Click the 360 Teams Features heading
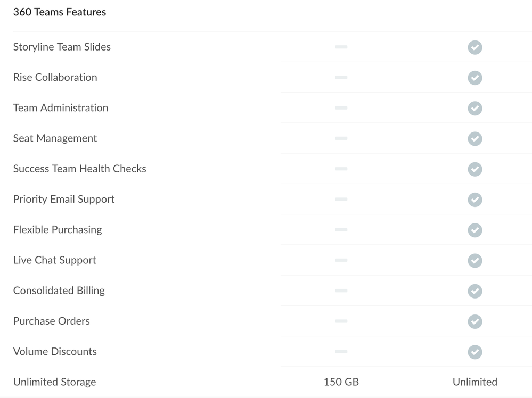The width and height of the screenshot is (532, 398). pyautogui.click(x=60, y=12)
